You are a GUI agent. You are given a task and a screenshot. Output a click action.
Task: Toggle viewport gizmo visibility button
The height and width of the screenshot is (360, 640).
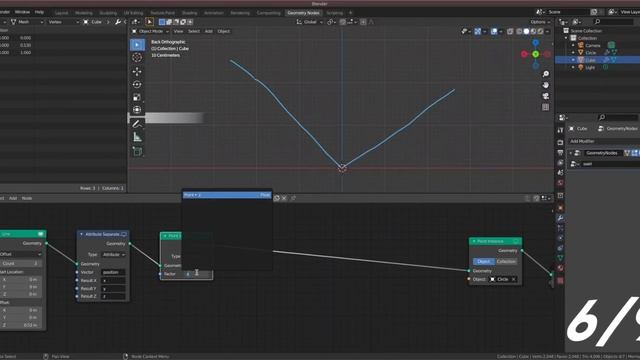coord(478,31)
